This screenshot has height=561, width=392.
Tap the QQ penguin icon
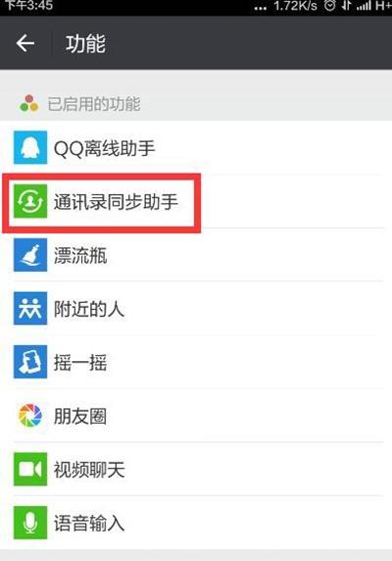click(30, 147)
